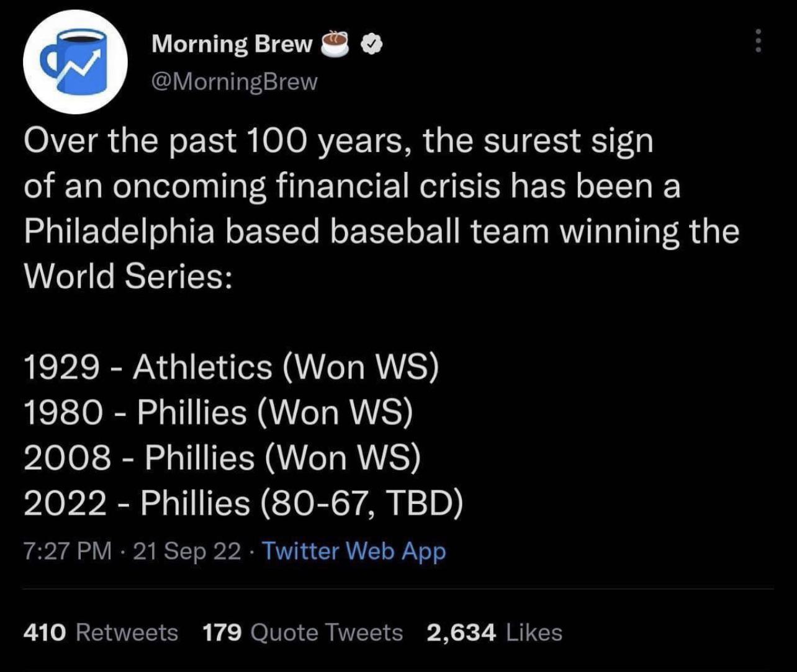797x672 pixels.
Task: Click the 2008 Phillies line
Action: click(x=222, y=458)
